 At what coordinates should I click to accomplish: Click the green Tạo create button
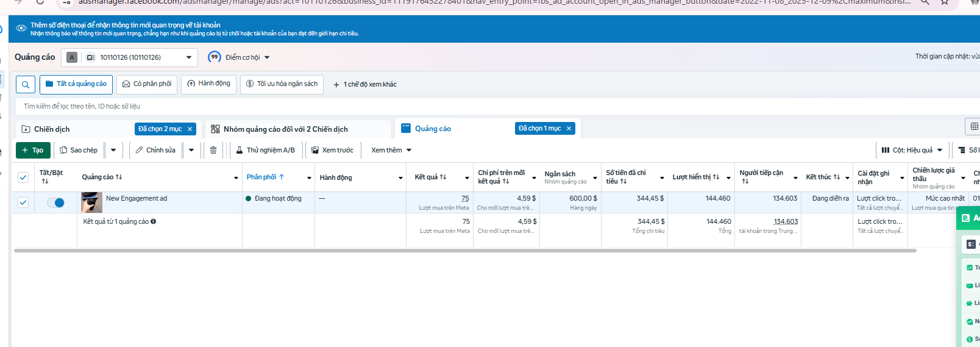pyautogui.click(x=33, y=150)
